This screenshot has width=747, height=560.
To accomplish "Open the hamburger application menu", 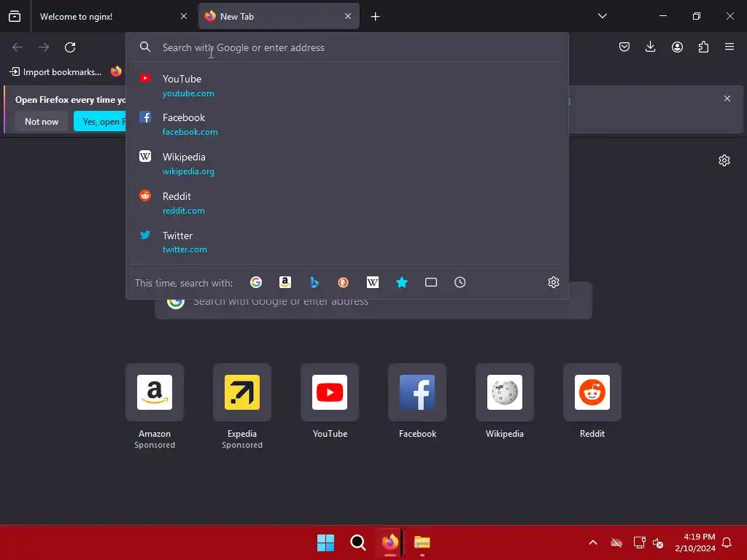I will coord(729,47).
